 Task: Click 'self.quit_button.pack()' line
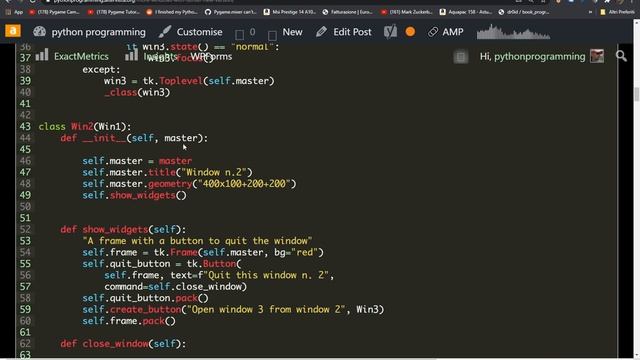coord(145,298)
